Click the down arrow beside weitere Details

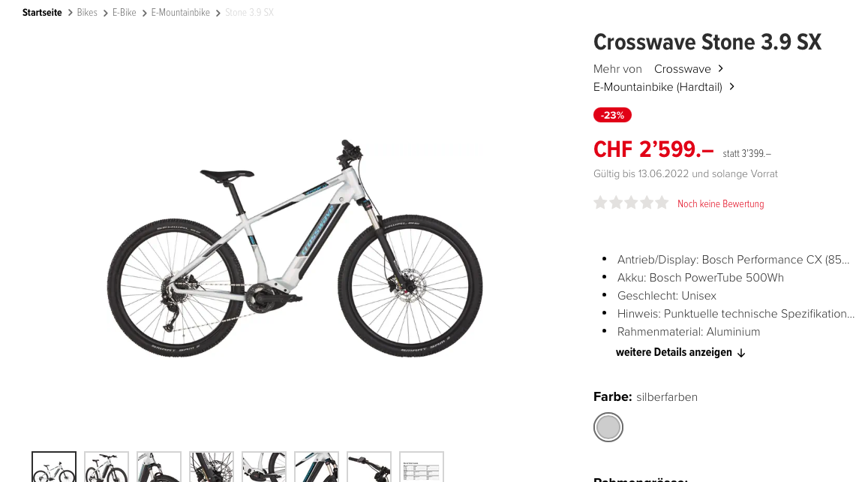(x=741, y=353)
